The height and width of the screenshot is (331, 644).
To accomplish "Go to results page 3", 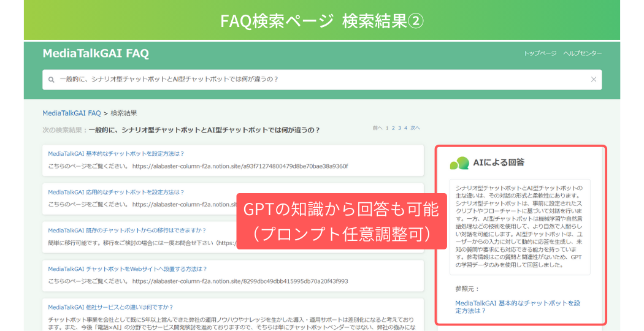I will click(399, 128).
